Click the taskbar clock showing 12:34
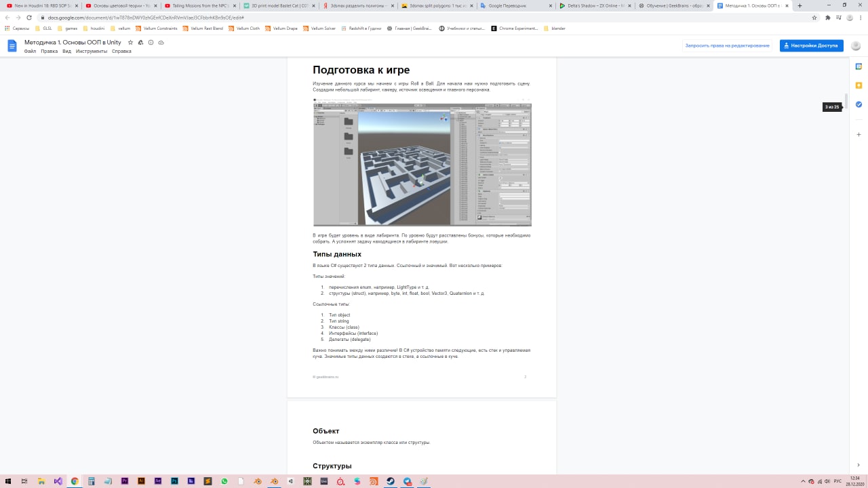The width and height of the screenshot is (868, 488). [x=854, y=481]
